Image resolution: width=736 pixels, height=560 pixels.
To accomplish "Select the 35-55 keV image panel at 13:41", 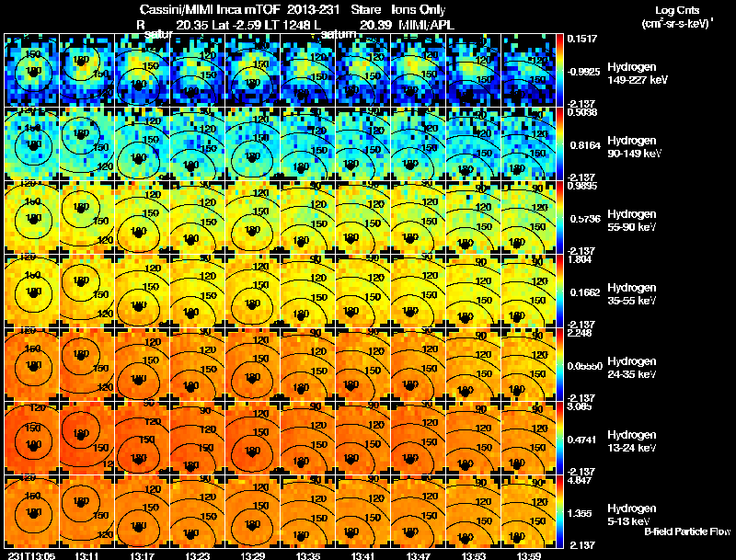I will [362, 291].
